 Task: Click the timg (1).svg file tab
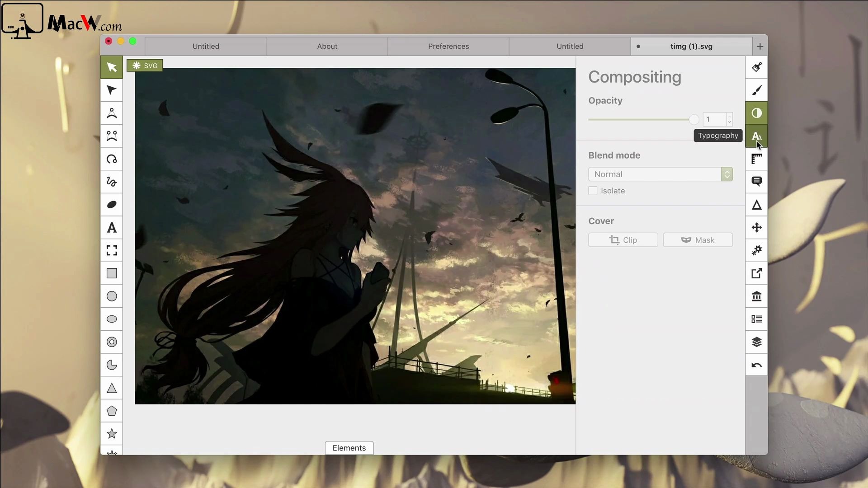point(692,46)
